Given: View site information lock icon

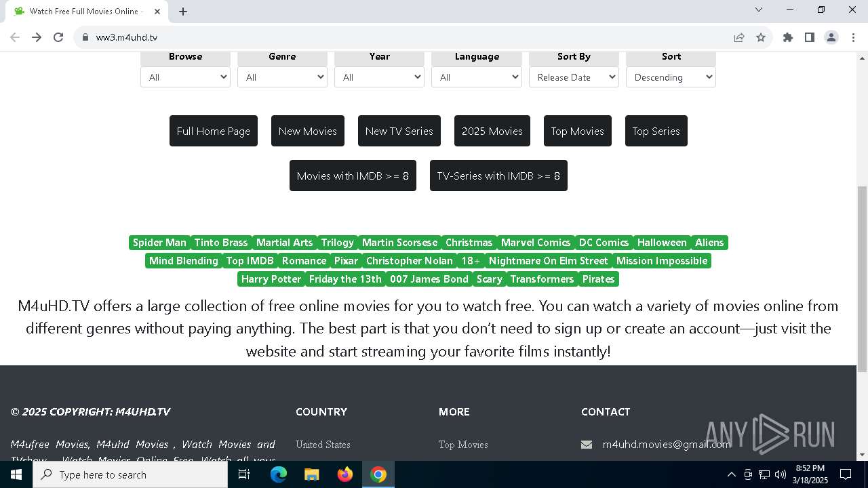Looking at the screenshot, I should (x=85, y=37).
